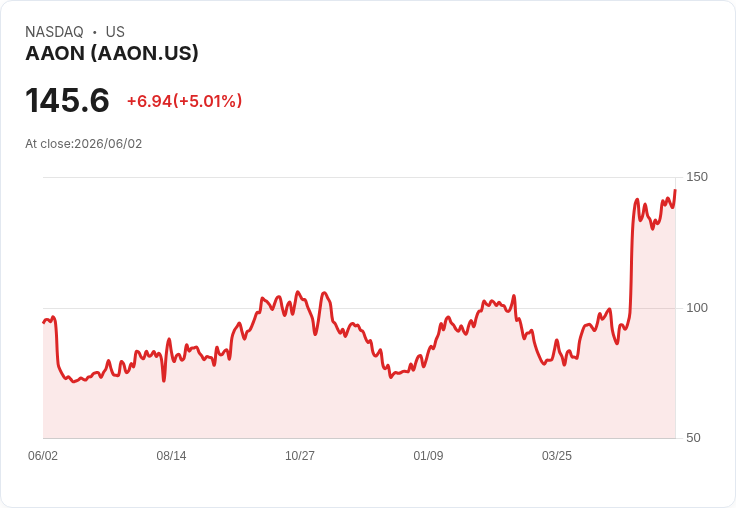Click the 150 horizontal gridline
Viewport: 736px width, 508px height.
[359, 177]
